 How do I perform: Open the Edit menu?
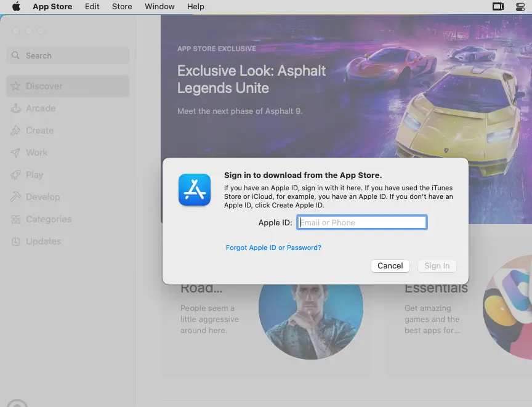(x=92, y=6)
